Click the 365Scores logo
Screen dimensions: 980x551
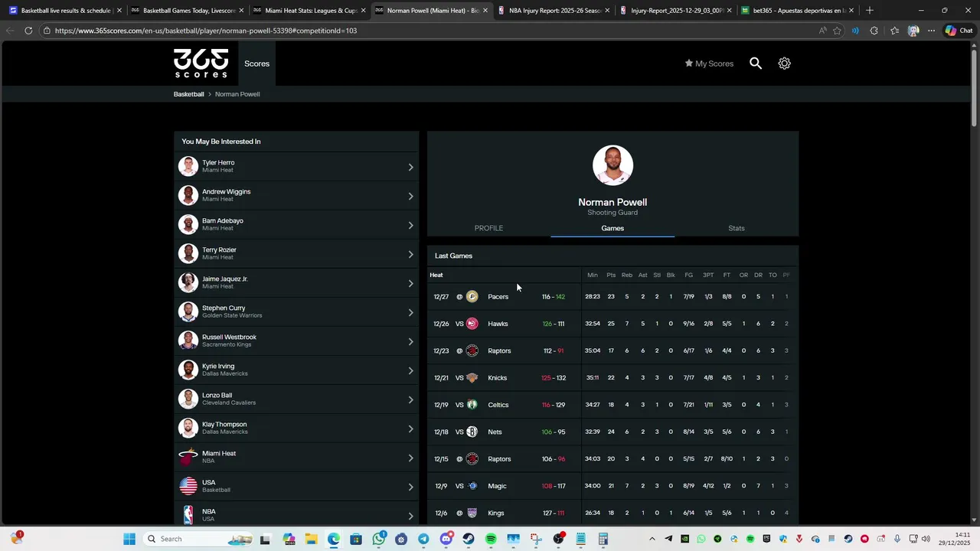201,64
